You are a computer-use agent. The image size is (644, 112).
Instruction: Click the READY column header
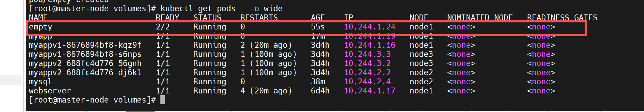pyautogui.click(x=167, y=17)
